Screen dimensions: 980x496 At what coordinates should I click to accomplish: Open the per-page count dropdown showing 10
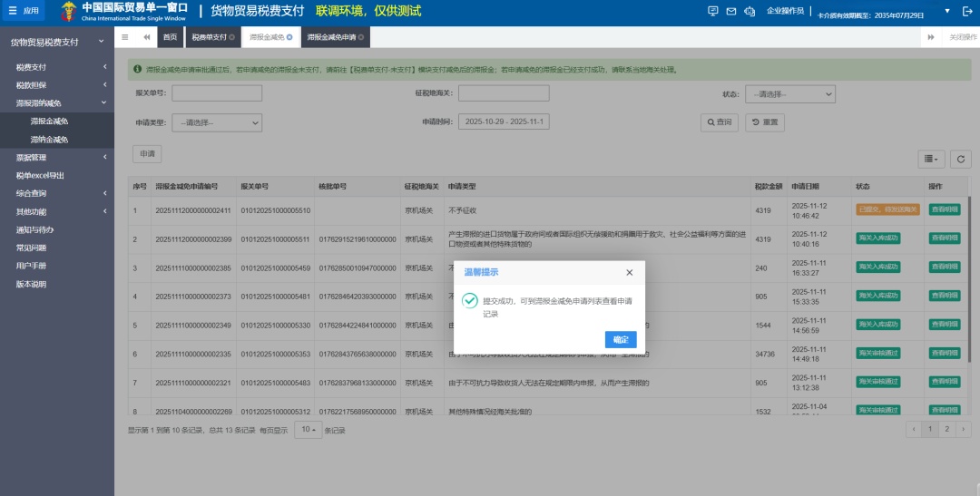point(309,429)
